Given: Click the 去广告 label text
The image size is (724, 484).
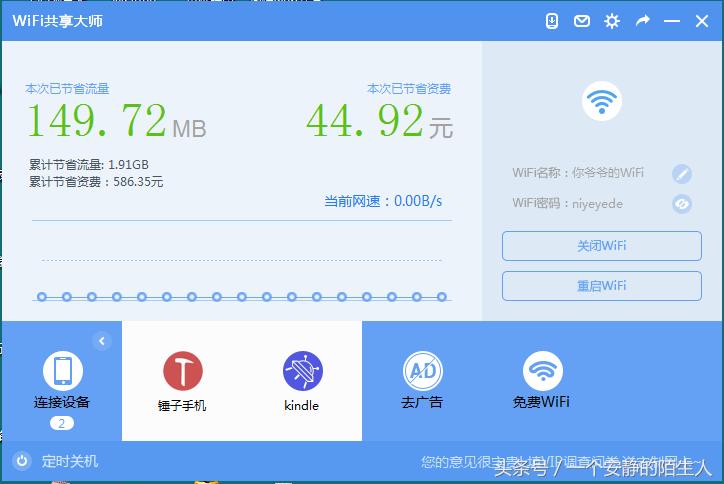Looking at the screenshot, I should pyautogui.click(x=422, y=402).
